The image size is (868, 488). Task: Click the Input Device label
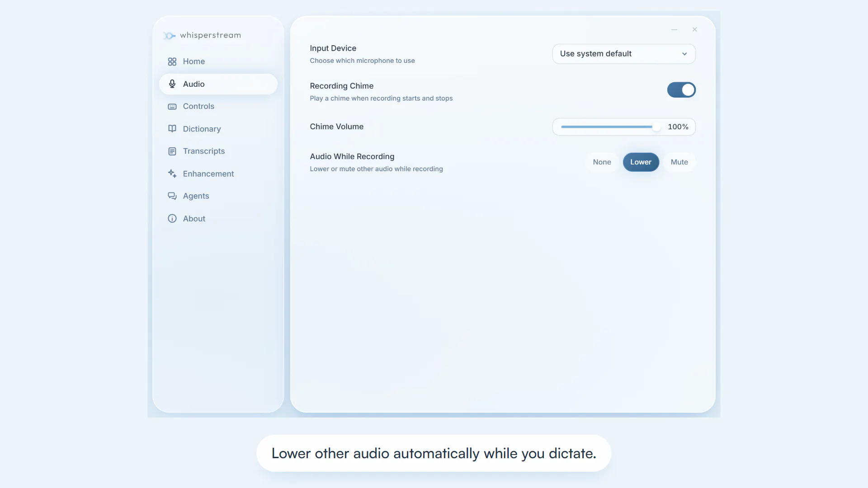click(333, 48)
